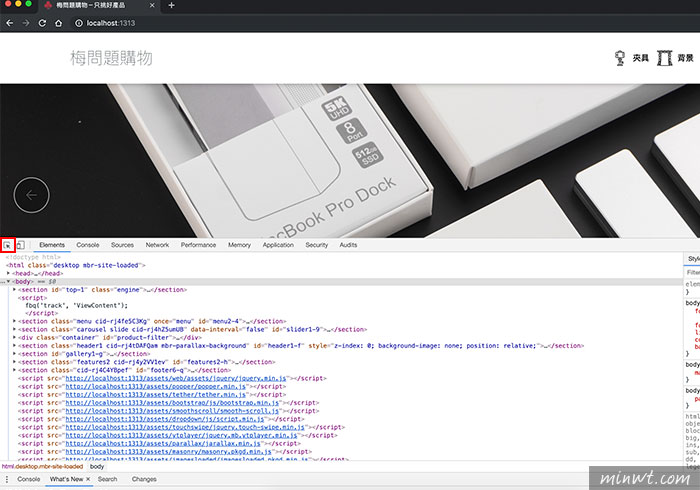The height and width of the screenshot is (490, 700).
Task: Open the Performance tab
Action: pos(198,245)
